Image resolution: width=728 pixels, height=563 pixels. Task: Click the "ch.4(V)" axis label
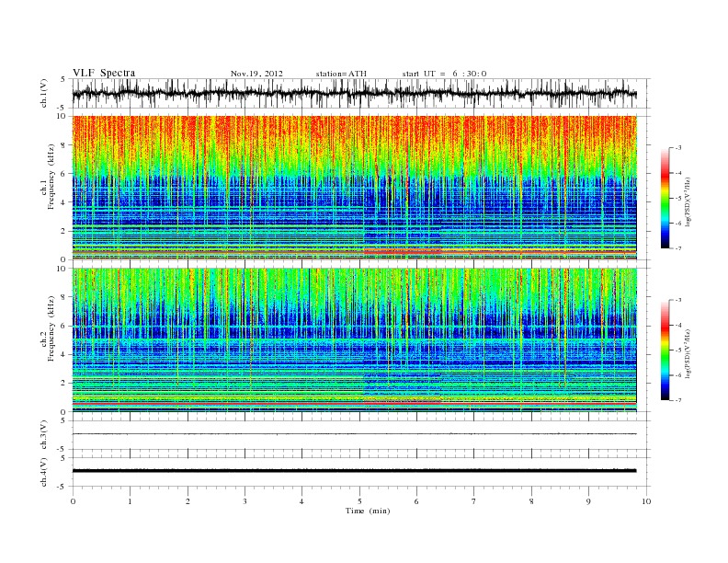coord(44,472)
